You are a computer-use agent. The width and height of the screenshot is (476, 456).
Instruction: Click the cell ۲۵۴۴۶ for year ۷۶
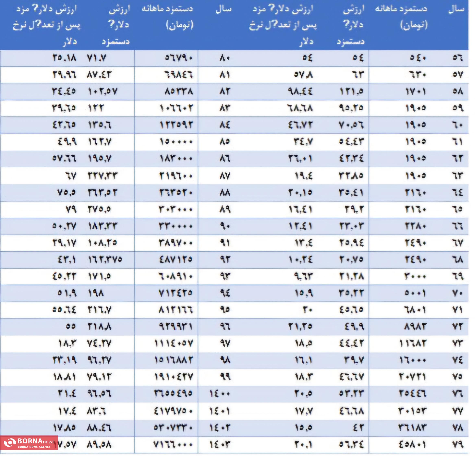click(413, 393)
